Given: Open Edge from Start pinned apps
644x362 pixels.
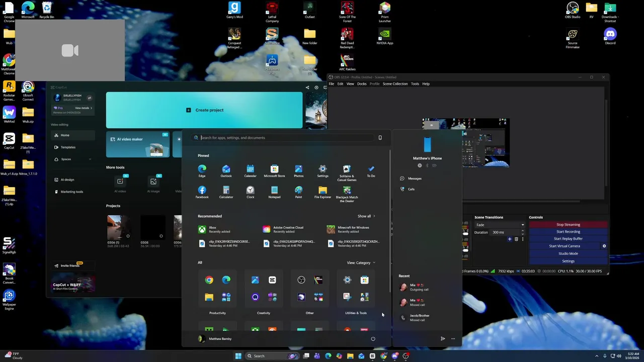Looking at the screenshot, I should [202, 171].
